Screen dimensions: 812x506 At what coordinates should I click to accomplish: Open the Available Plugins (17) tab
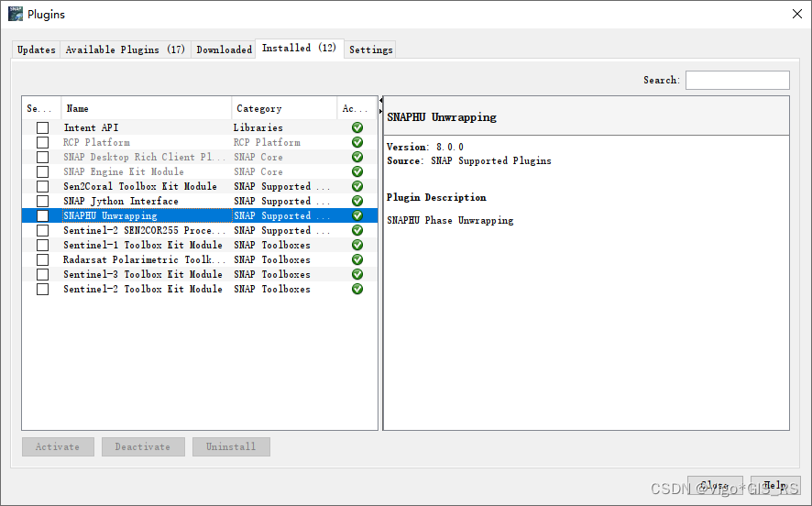125,49
